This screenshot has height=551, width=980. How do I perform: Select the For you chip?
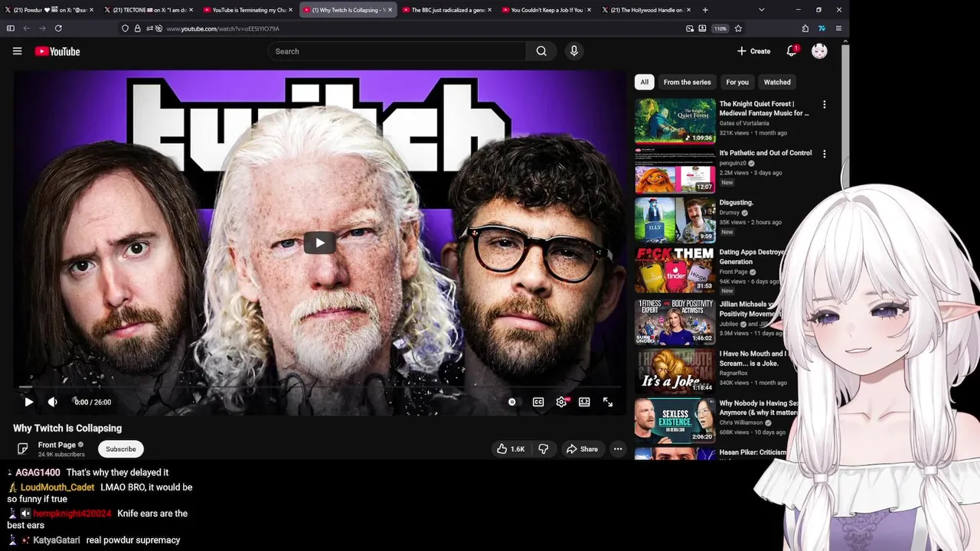(737, 82)
